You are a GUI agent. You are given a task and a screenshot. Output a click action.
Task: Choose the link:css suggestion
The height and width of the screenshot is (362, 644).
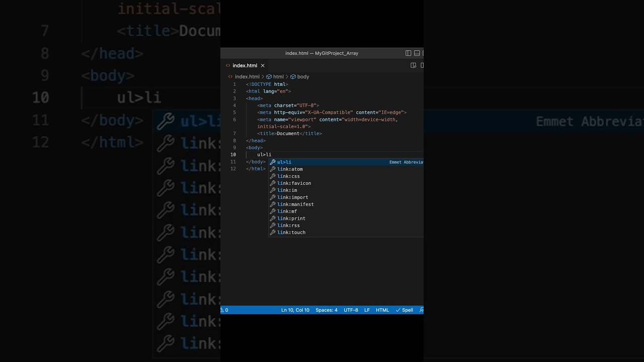coord(346,176)
